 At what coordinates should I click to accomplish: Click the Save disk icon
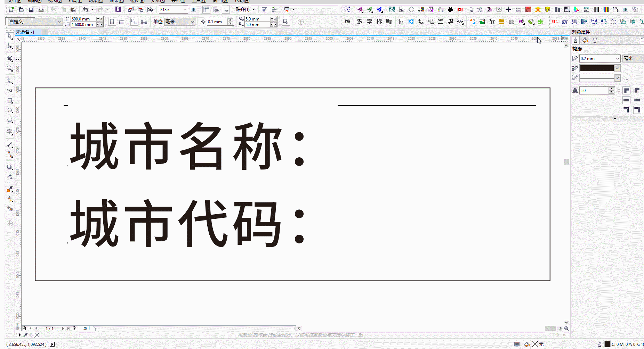pos(31,10)
